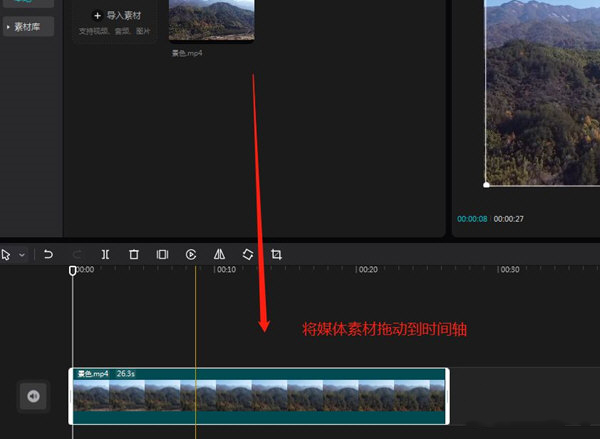Click the freeze frame icon
The width and height of the screenshot is (600, 439).
click(x=162, y=255)
